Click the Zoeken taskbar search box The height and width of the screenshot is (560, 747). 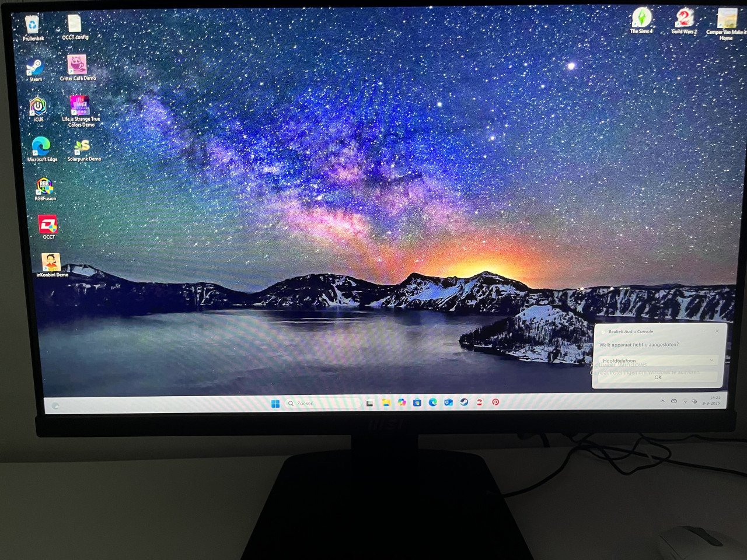click(323, 403)
